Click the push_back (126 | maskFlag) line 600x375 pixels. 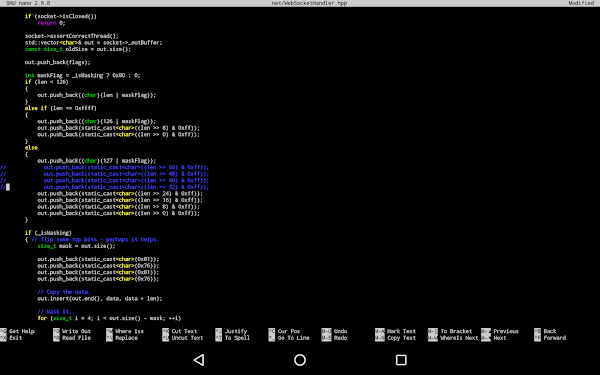[x=96, y=121]
